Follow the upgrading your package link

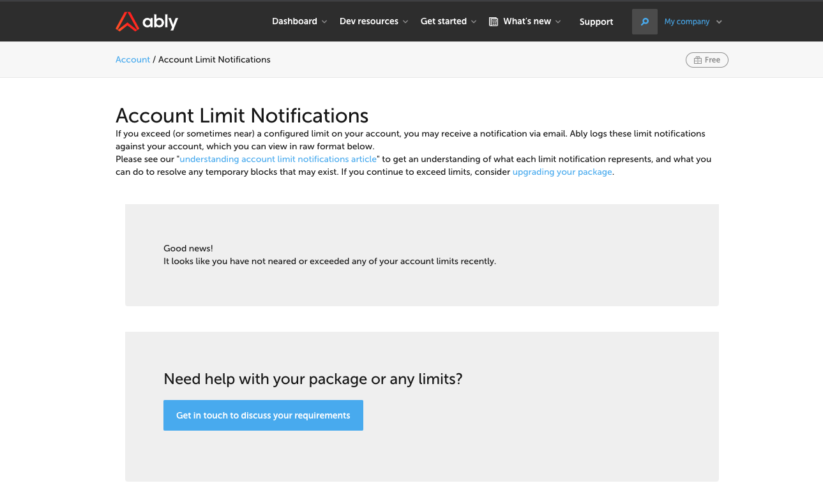click(563, 172)
